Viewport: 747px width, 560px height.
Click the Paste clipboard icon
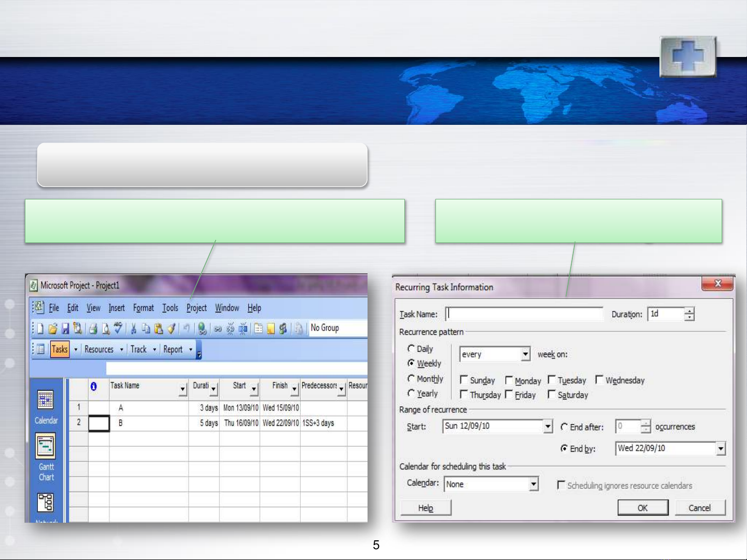point(159,328)
